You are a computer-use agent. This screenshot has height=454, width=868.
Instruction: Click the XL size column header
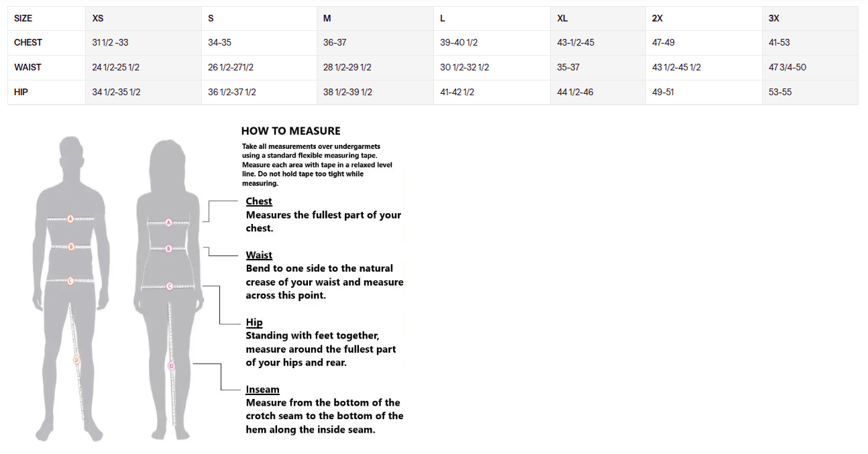tap(562, 18)
